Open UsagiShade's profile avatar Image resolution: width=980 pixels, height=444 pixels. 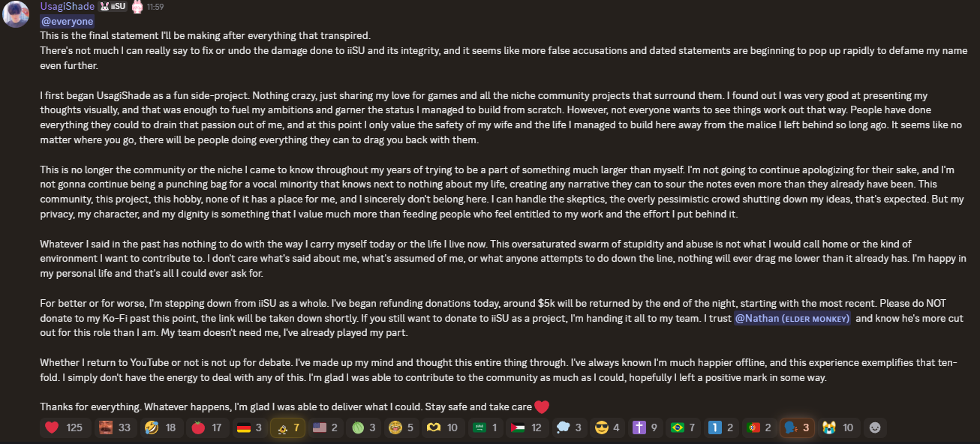(16, 13)
